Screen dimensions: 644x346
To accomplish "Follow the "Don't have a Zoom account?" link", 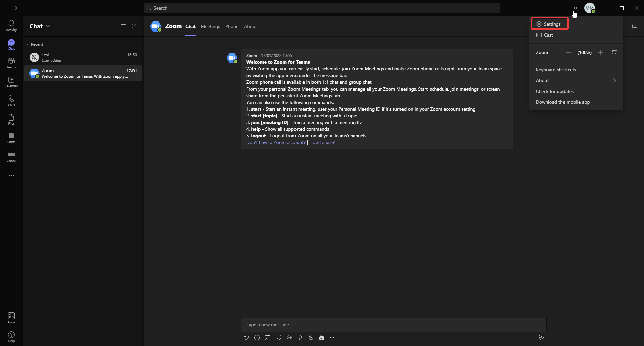I will (276, 142).
